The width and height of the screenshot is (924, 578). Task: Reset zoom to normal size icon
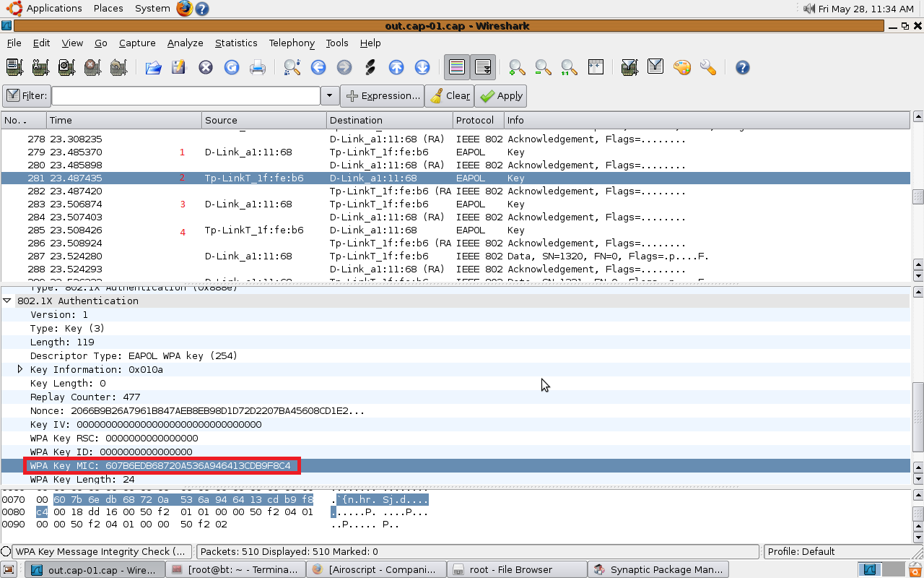[x=569, y=67]
